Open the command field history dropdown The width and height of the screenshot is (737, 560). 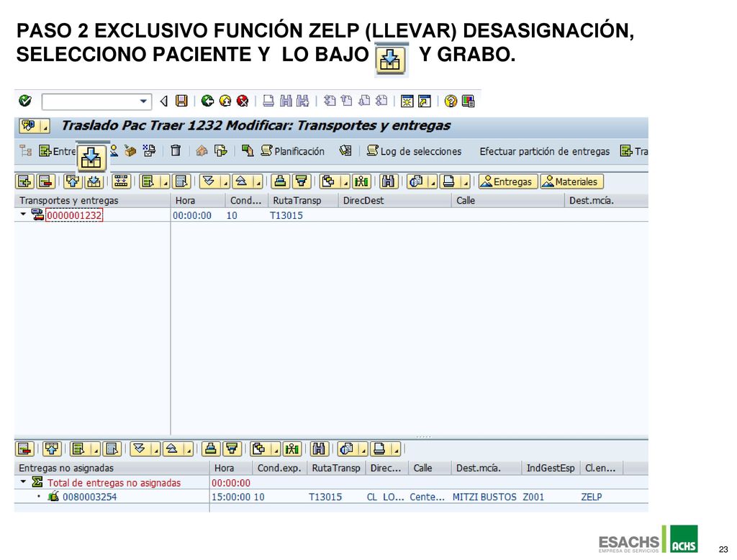pyautogui.click(x=144, y=101)
